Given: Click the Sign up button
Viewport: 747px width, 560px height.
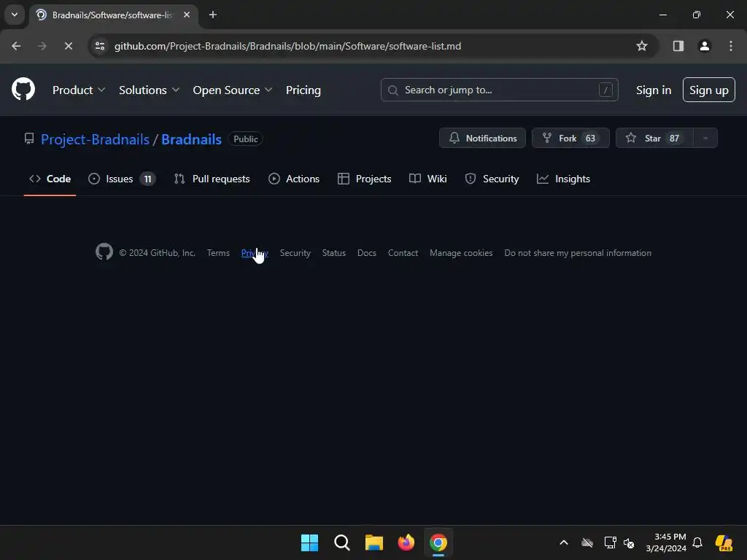Looking at the screenshot, I should pyautogui.click(x=708, y=90).
